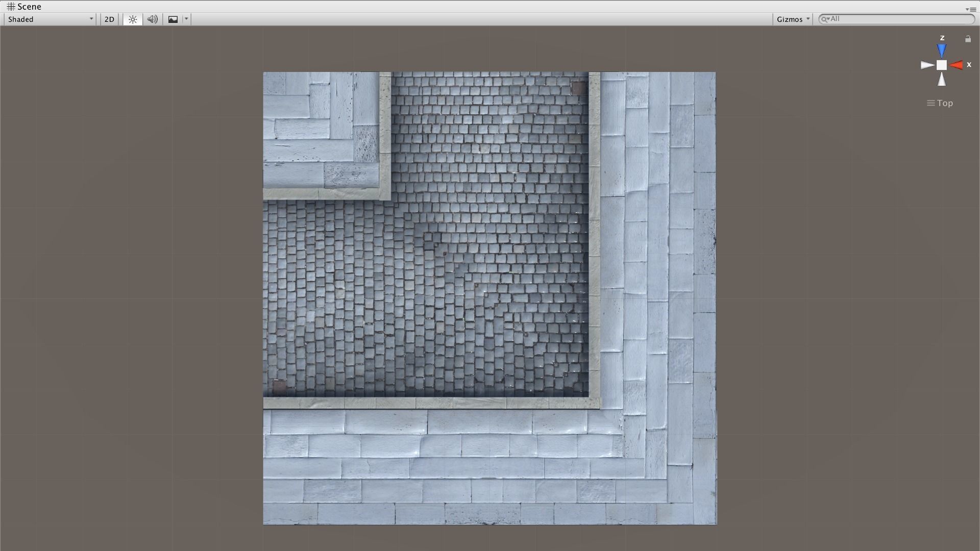
Task: Select the cobblestone floor plane
Action: click(489, 298)
